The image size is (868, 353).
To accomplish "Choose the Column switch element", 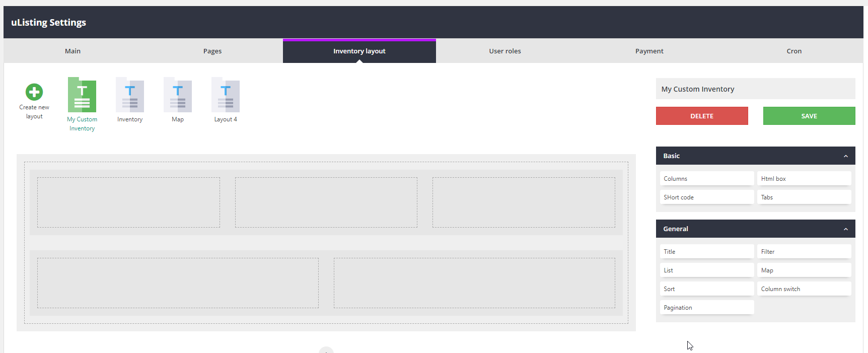I will coord(804,289).
